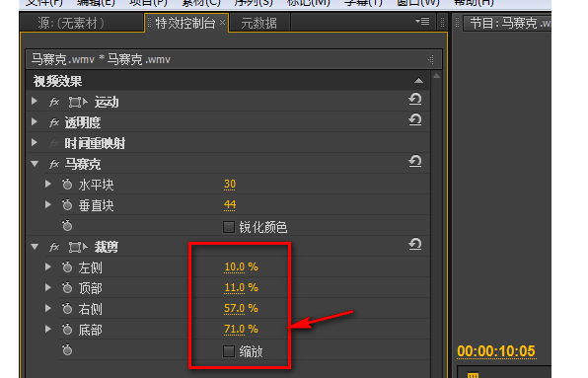Collapse the 马赛克 effect
Screen dimensions: 588x378
coord(35,164)
